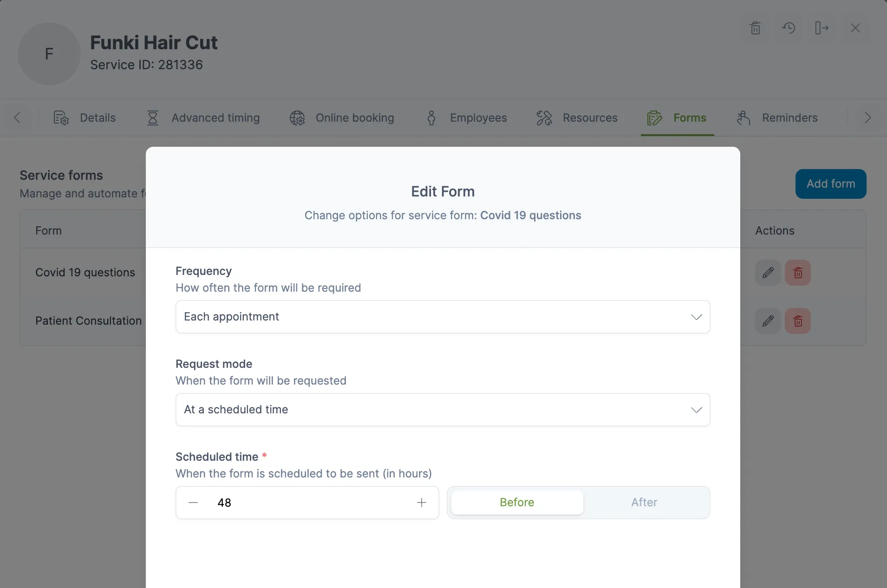The height and width of the screenshot is (588, 887).
Task: Click the edit pencil for Covid 19 questions
Action: point(768,273)
